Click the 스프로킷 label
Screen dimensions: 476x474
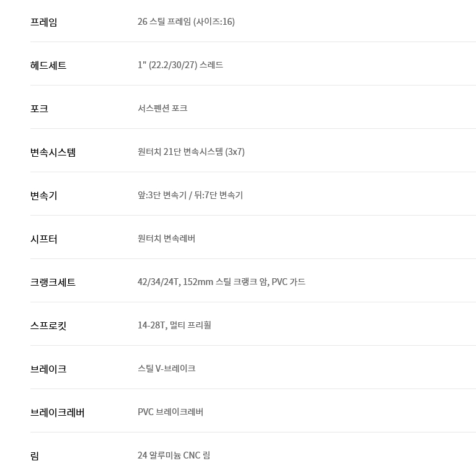point(48,326)
